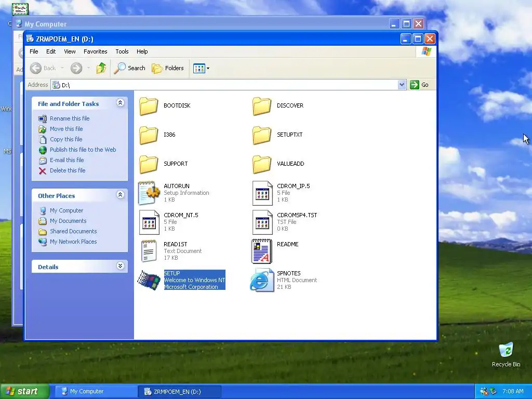Click Move this file

(x=66, y=129)
